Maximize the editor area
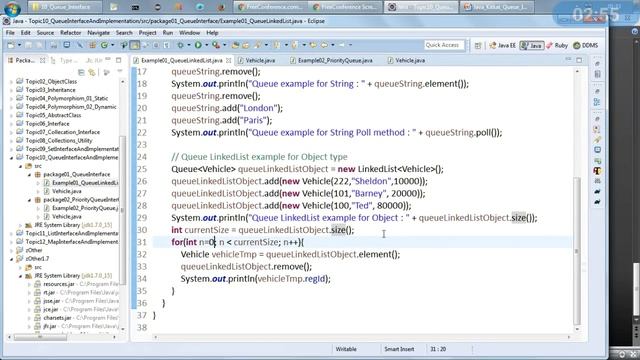 click(x=579, y=60)
